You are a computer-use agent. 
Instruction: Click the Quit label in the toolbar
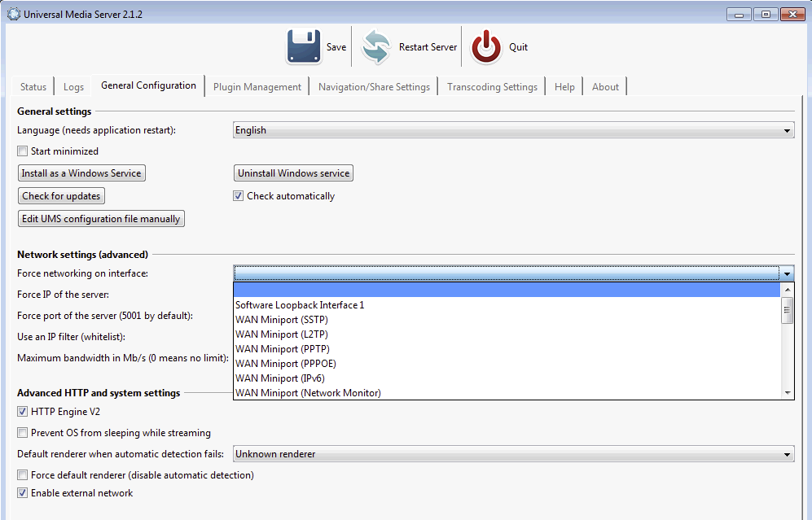click(518, 47)
